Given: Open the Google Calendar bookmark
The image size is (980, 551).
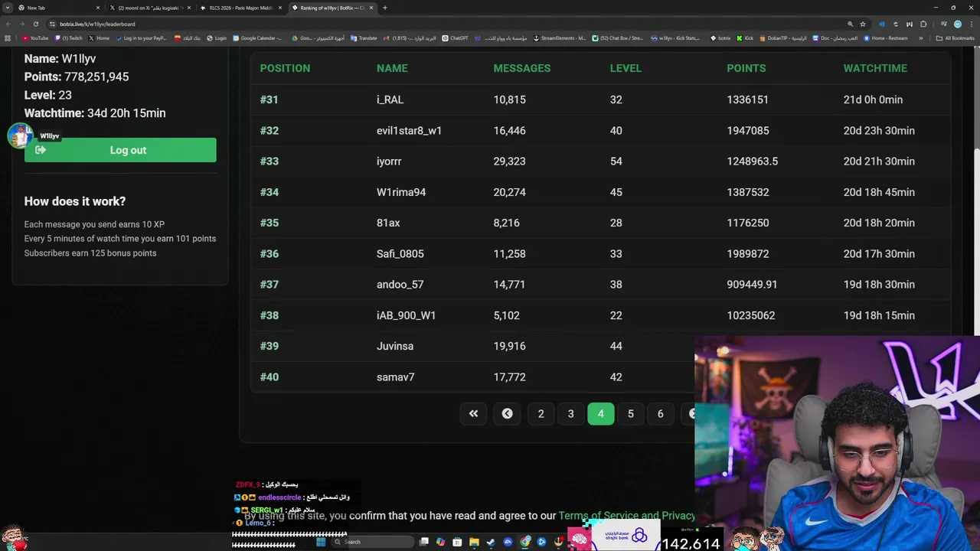Looking at the screenshot, I should [256, 37].
